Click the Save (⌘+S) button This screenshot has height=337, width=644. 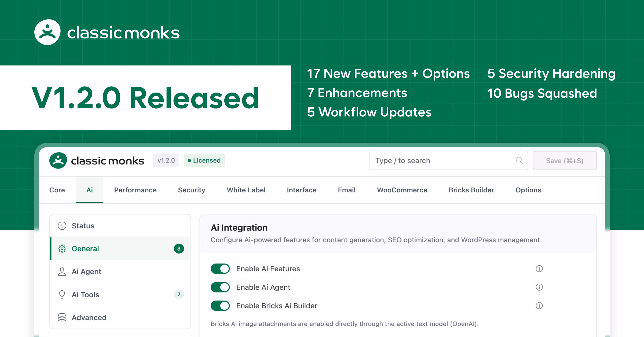565,160
